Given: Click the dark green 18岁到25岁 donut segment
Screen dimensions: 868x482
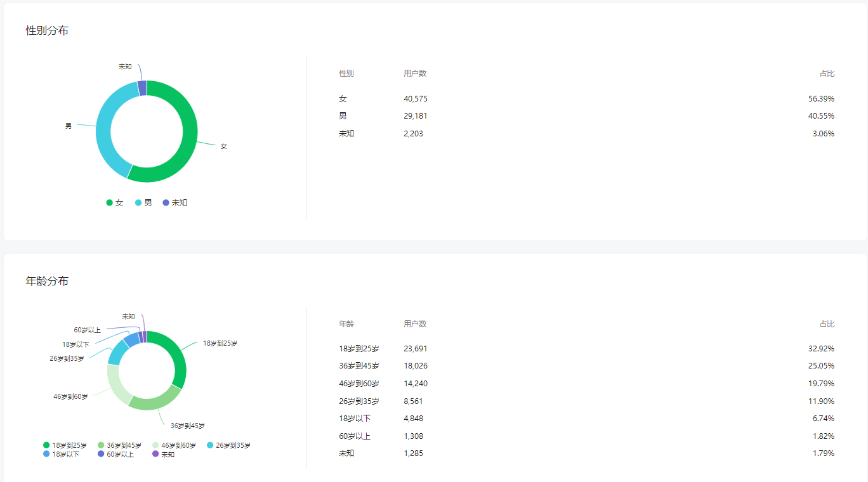Looking at the screenshot, I should [x=180, y=359].
